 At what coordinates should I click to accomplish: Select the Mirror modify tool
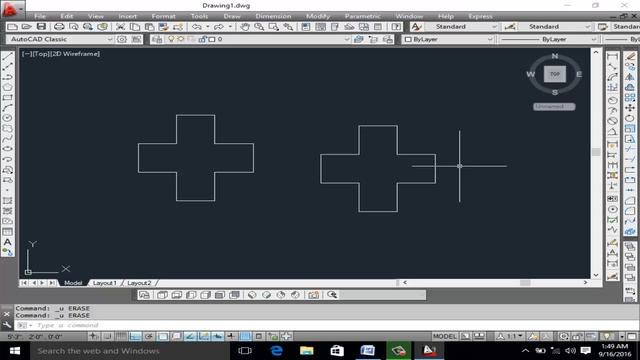click(x=630, y=77)
